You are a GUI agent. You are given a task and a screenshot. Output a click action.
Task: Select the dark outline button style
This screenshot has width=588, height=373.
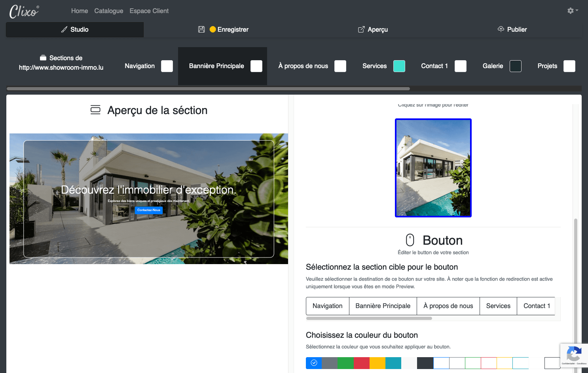[x=552, y=363]
